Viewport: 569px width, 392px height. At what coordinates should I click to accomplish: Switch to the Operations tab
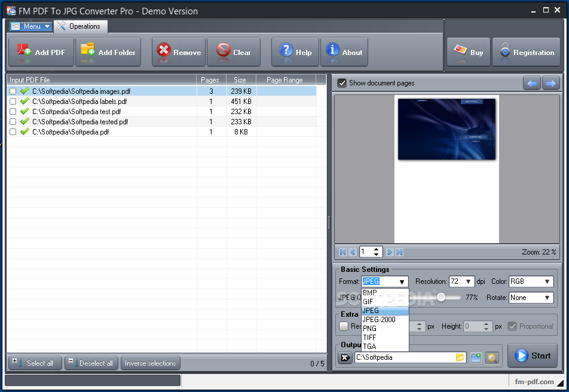pos(81,26)
